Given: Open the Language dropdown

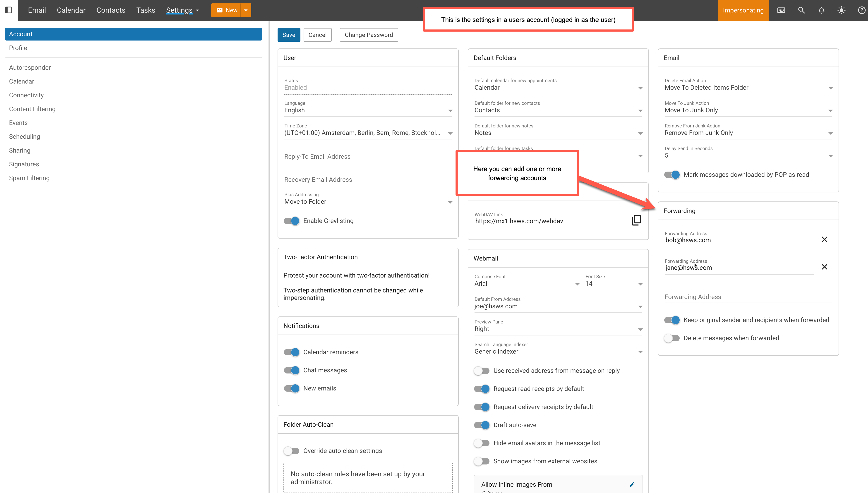Looking at the screenshot, I should pyautogui.click(x=368, y=110).
